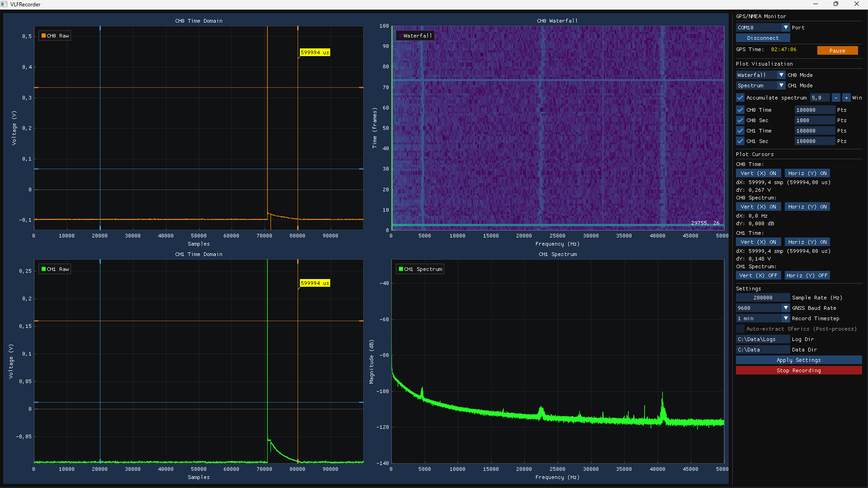
Task: Turn on CH1 Spectrum Horiz (Y) cursor
Action: [807, 275]
